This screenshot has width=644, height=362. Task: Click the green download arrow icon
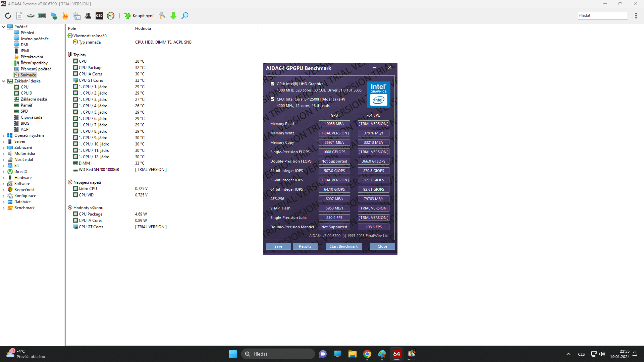[x=173, y=16]
